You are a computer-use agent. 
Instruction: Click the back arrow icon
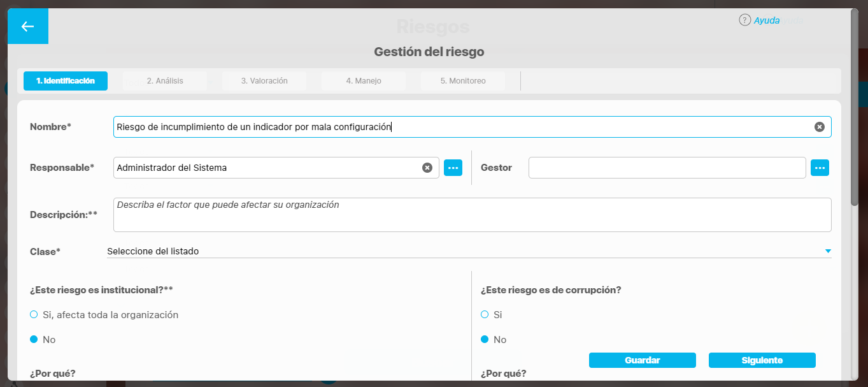(27, 26)
